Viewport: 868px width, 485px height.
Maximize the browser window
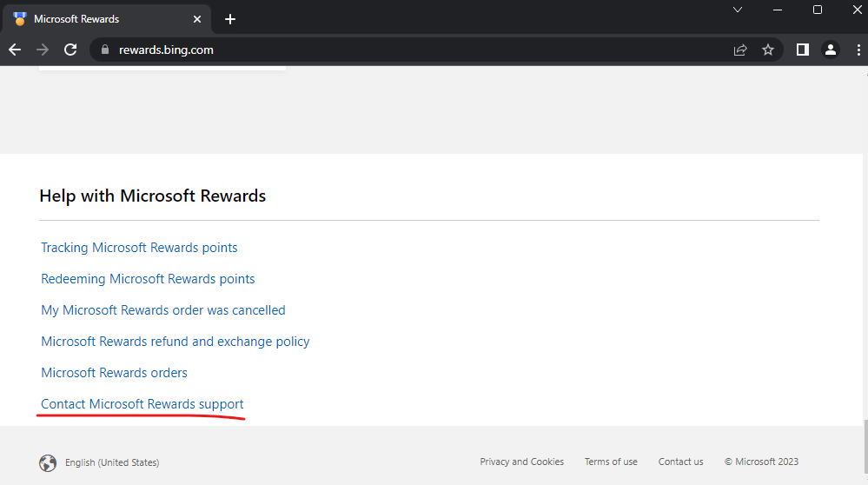[x=818, y=10]
